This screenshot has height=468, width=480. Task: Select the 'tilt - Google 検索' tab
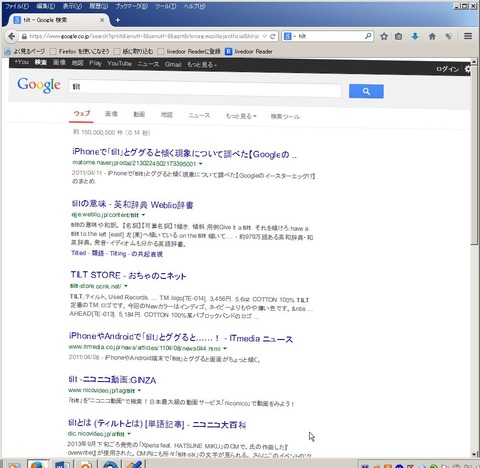(x=58, y=20)
